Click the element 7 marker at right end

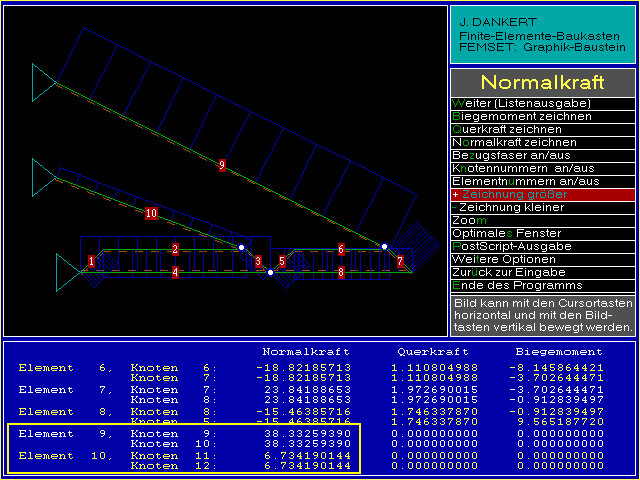pos(400,261)
